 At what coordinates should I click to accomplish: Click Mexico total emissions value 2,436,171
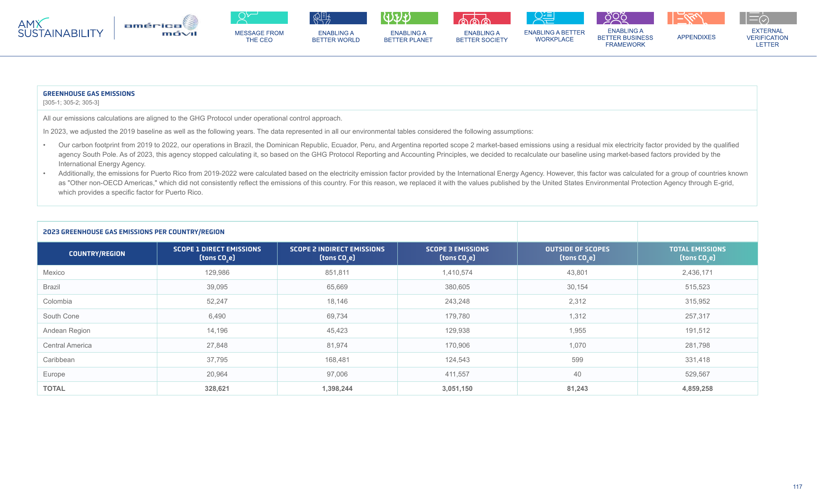click(698, 272)
